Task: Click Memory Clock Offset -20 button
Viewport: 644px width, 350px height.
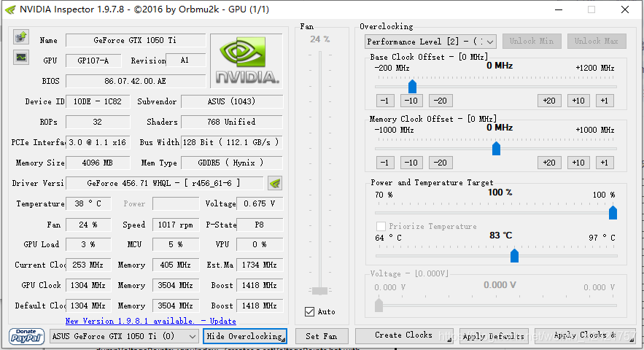Action: point(441,163)
